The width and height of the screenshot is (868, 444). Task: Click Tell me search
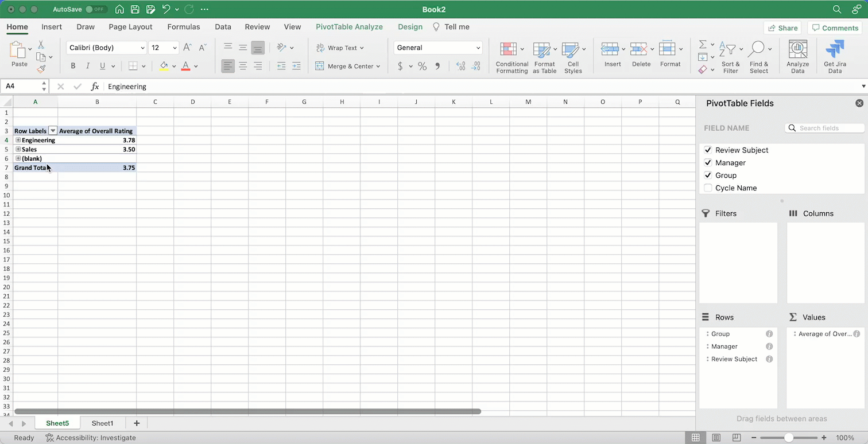point(451,27)
